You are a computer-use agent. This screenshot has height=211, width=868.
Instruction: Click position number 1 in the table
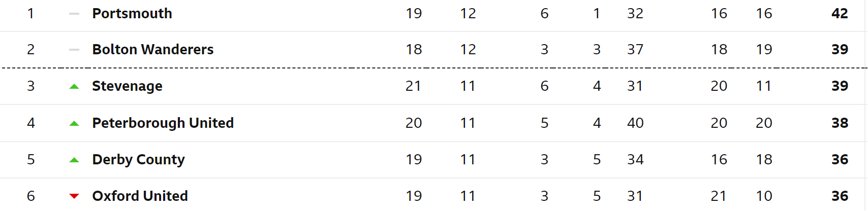[x=31, y=14]
